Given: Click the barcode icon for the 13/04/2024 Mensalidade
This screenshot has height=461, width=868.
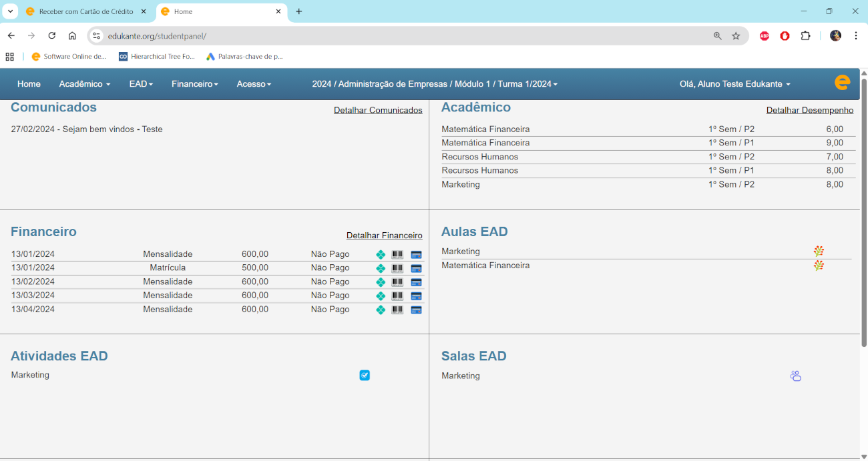Looking at the screenshot, I should pos(397,310).
